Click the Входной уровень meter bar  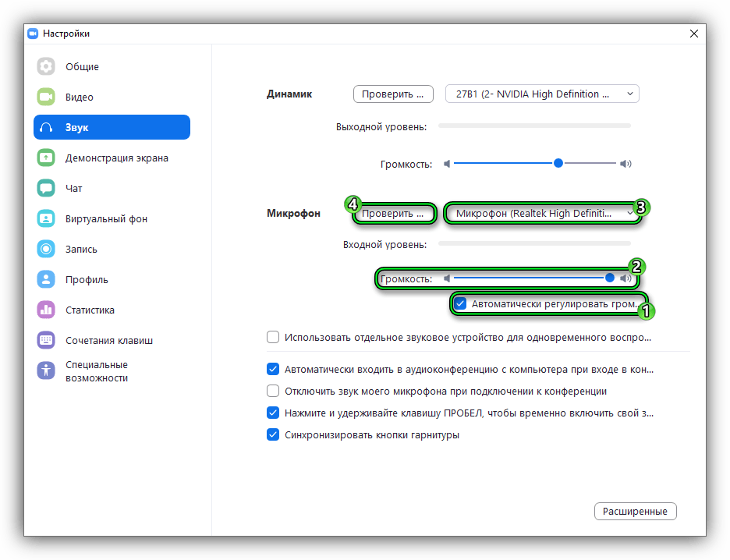[534, 243]
